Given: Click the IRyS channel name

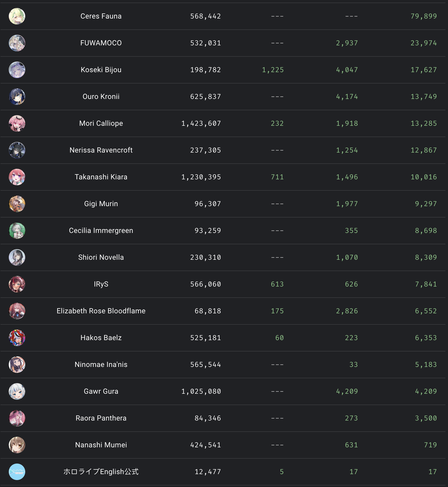Looking at the screenshot, I should pos(101,284).
